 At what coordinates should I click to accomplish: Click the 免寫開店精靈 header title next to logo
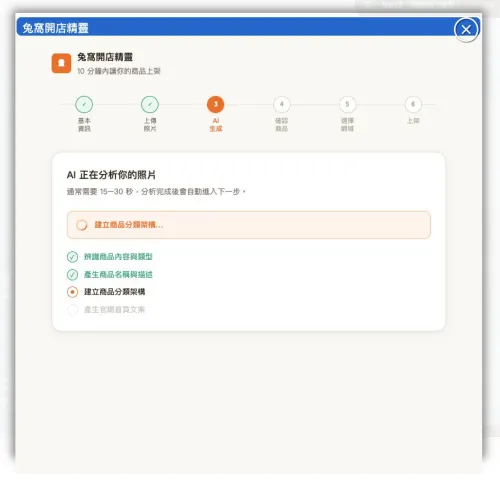105,57
